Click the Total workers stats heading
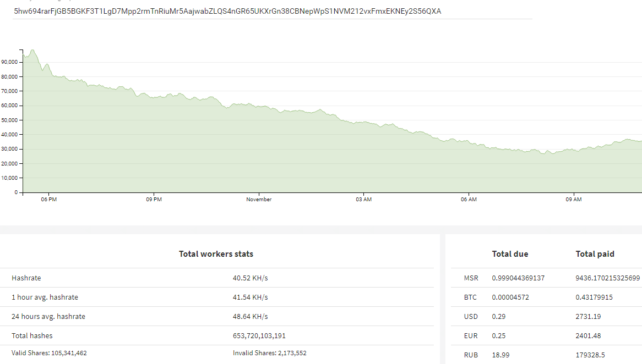The width and height of the screenshot is (642, 364). (216, 254)
